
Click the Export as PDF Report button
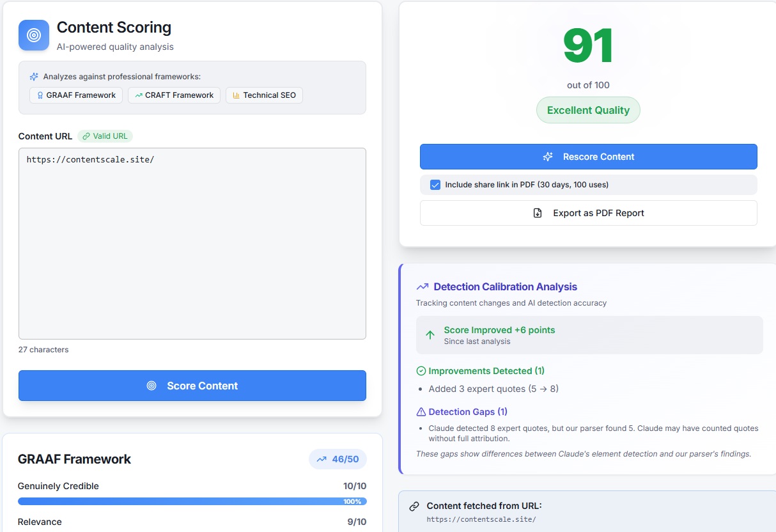pos(588,213)
